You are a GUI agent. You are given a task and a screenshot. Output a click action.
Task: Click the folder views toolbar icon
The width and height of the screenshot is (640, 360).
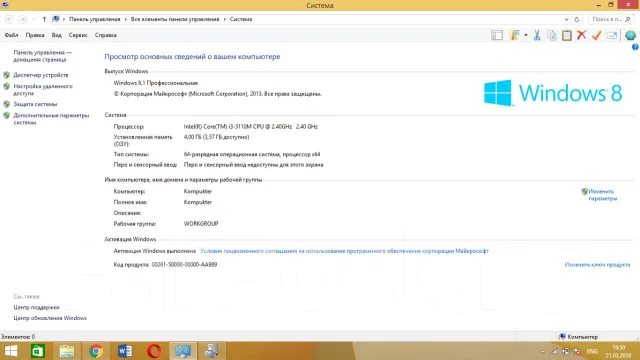click(515, 36)
